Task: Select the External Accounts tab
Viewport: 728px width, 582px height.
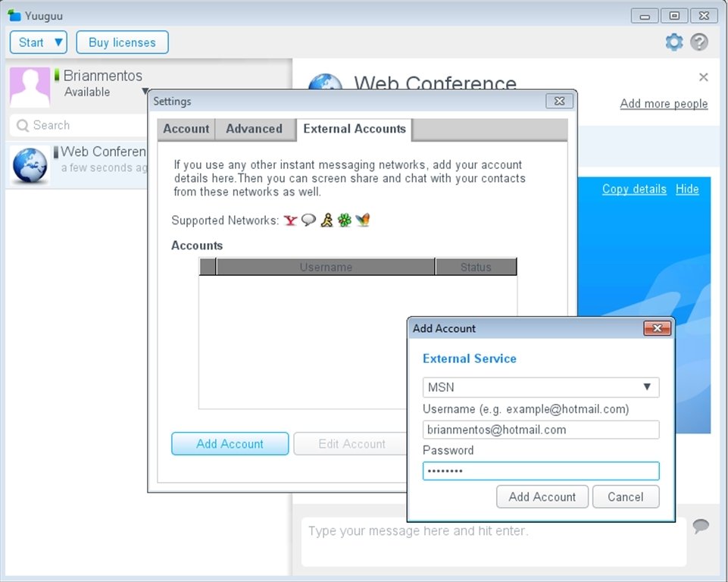Action: (x=355, y=129)
